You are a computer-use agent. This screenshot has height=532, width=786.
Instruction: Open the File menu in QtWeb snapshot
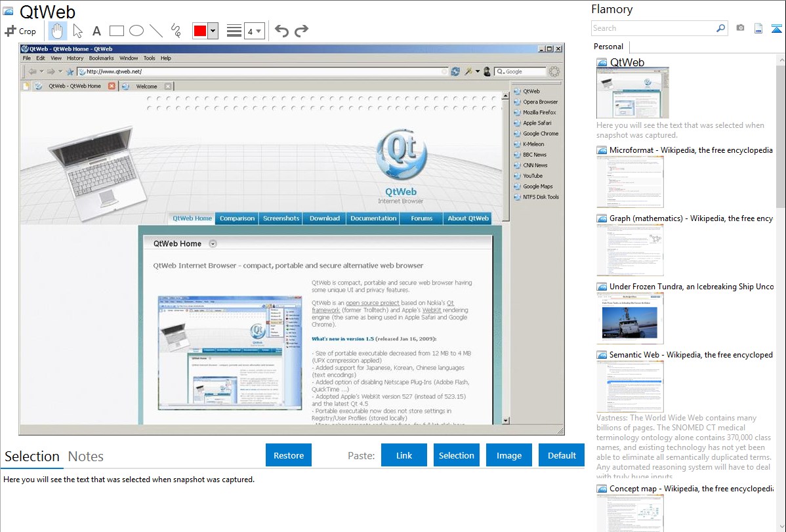pos(26,58)
